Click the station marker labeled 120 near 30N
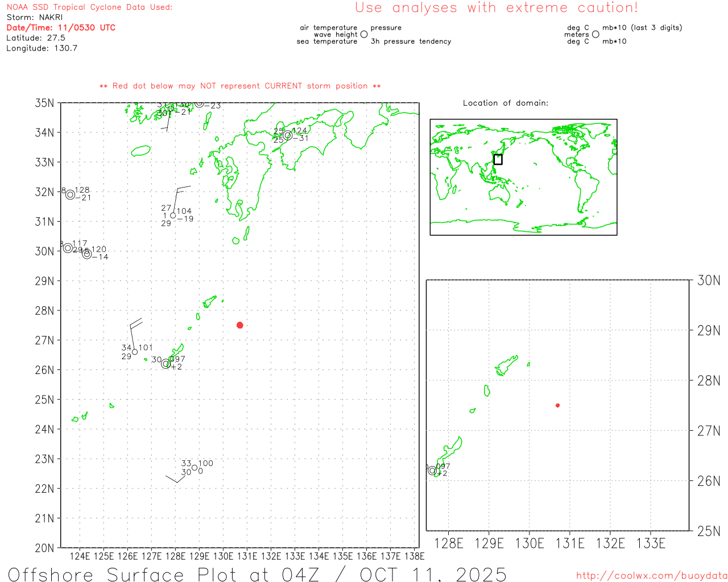 [86, 254]
